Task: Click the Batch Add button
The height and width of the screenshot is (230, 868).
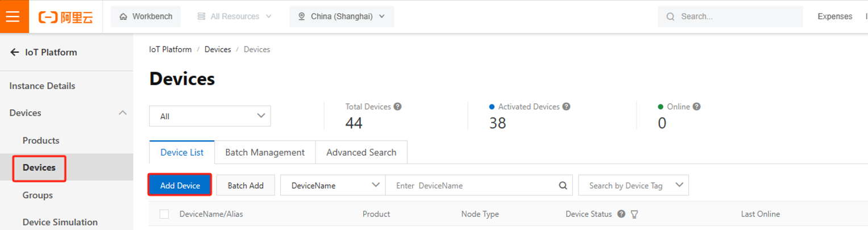Action: [246, 185]
